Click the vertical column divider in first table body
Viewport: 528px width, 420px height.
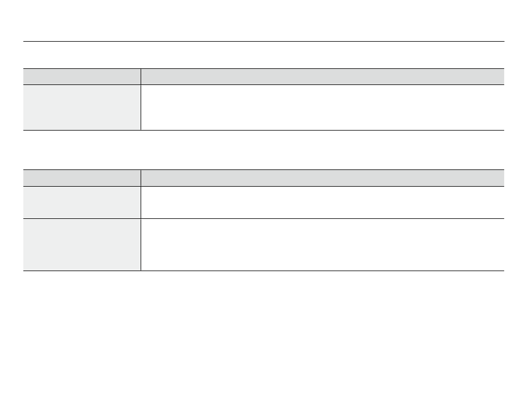(x=141, y=107)
